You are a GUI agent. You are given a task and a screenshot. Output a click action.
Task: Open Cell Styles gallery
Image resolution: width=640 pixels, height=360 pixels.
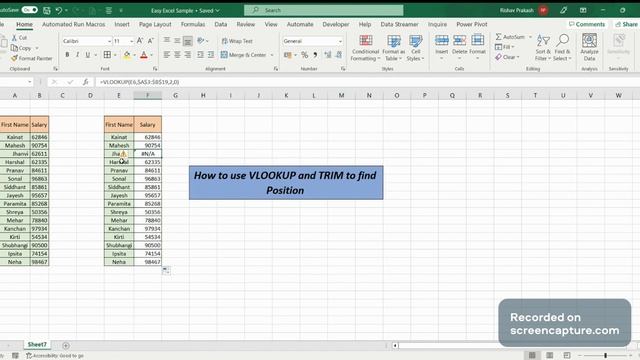click(416, 48)
